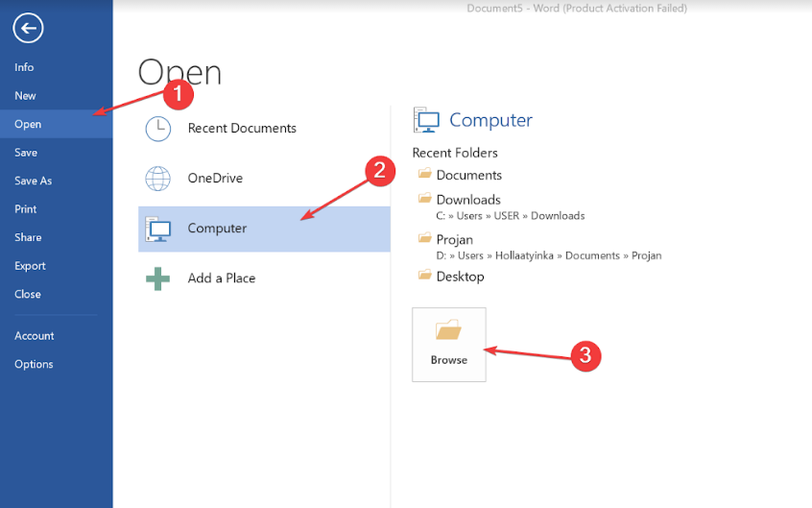Click the D: Users Hollaatyinka Documents Projan path

pos(548,255)
